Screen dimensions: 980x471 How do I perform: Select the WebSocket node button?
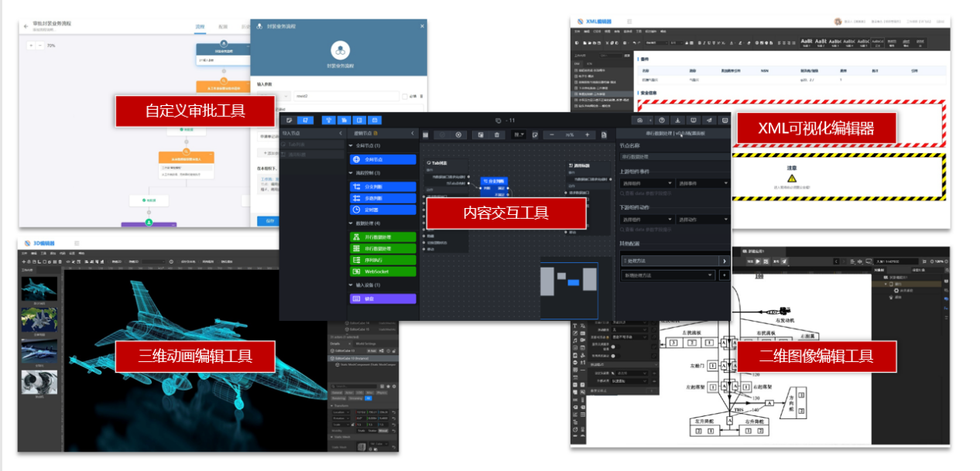coord(382,271)
